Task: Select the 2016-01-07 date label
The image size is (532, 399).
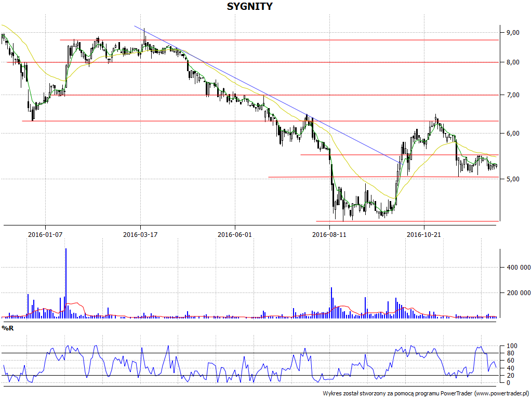Action: [45, 234]
